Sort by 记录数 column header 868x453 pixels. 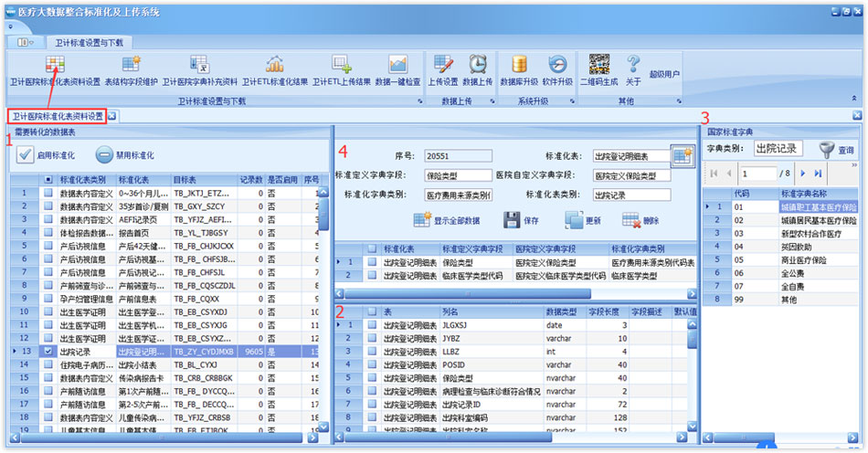coord(250,180)
